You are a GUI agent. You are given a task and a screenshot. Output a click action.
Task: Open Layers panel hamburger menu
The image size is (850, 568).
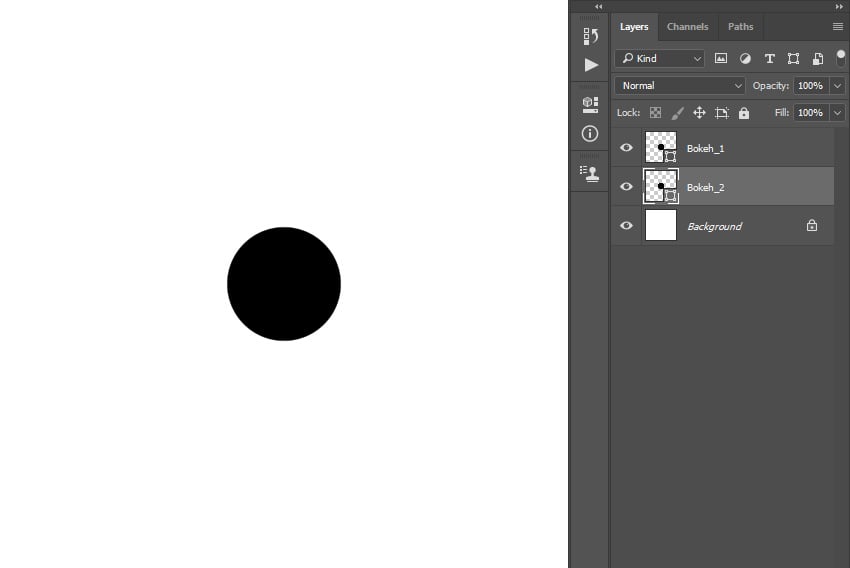(x=838, y=27)
